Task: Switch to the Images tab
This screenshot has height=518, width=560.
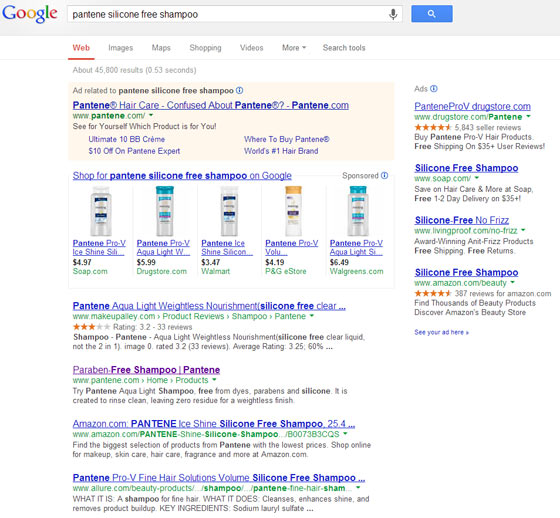Action: [121, 48]
